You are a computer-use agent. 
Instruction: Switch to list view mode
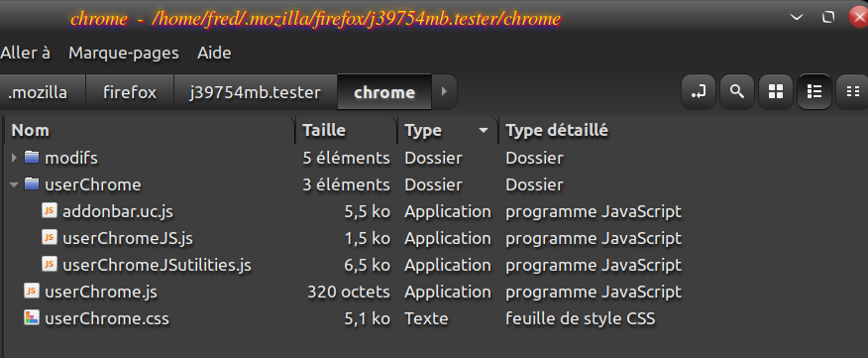pos(814,92)
